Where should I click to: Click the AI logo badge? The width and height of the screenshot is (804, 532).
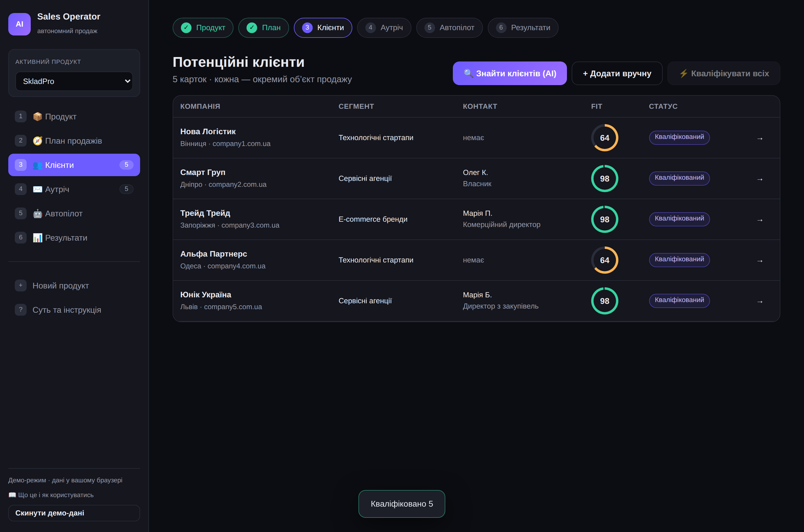coord(19,24)
